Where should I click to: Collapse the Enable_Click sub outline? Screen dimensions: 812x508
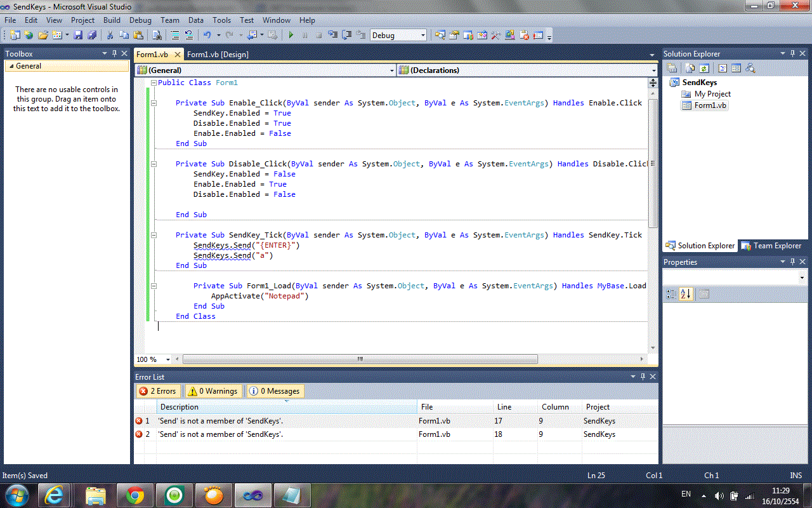point(154,103)
